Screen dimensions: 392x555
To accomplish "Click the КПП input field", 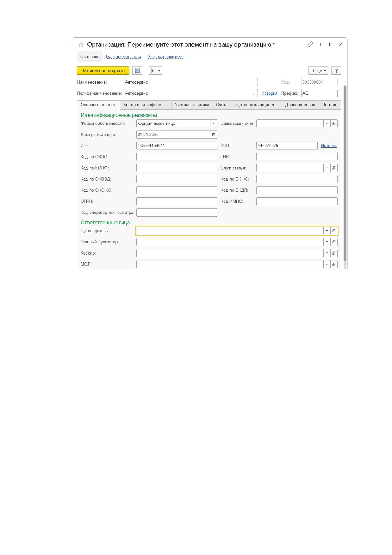I will click(287, 146).
